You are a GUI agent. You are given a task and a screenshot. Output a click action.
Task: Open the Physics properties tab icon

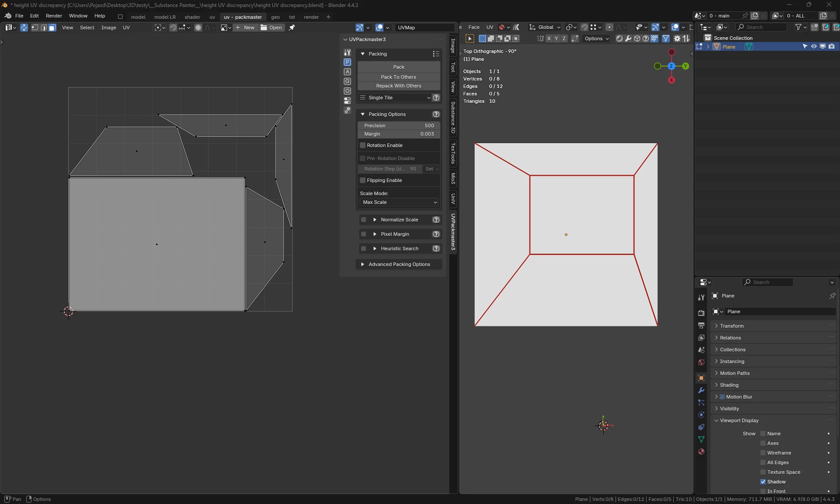coord(701,415)
